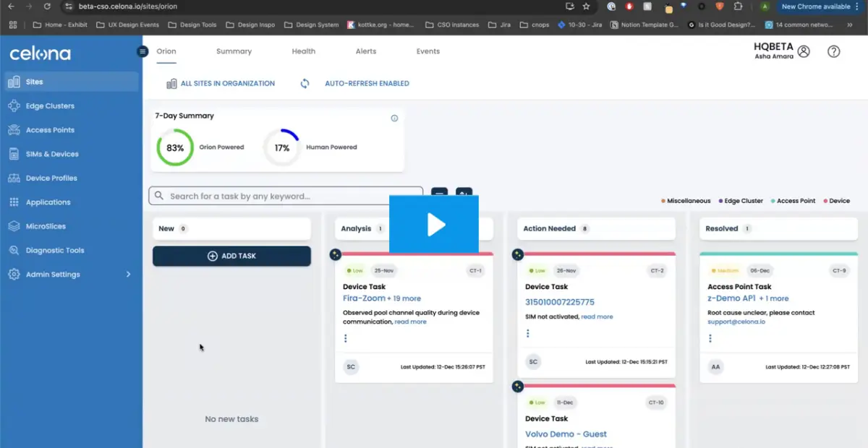Switch to the Health tab
Screen dimensions: 868x448
(x=303, y=51)
